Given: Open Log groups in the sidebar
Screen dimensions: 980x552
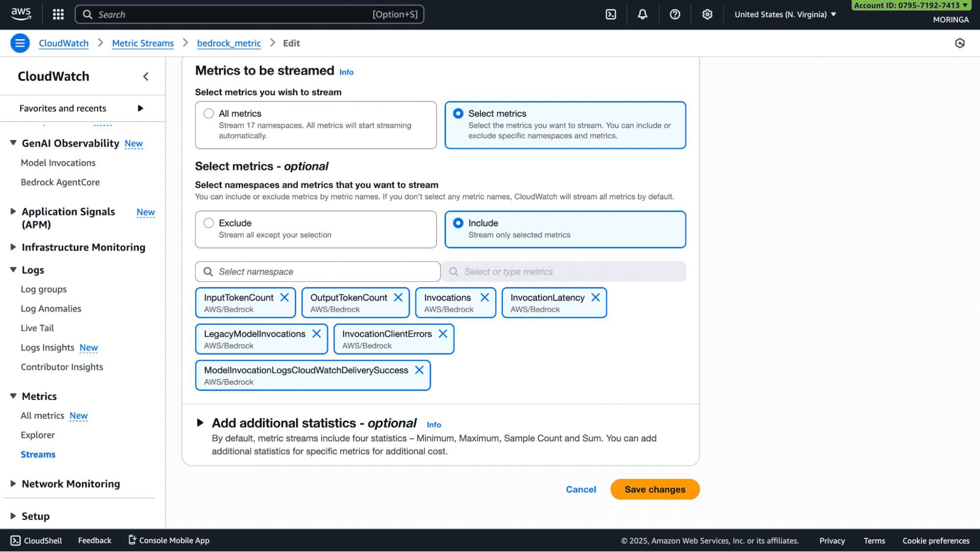Looking at the screenshot, I should pos(44,289).
